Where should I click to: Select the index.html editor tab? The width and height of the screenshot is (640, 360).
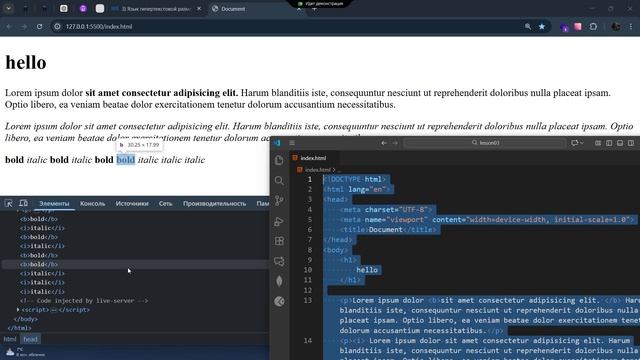[313, 158]
